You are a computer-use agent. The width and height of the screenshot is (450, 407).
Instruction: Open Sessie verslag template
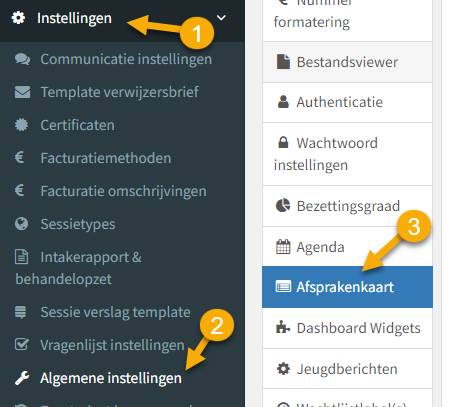tap(103, 312)
